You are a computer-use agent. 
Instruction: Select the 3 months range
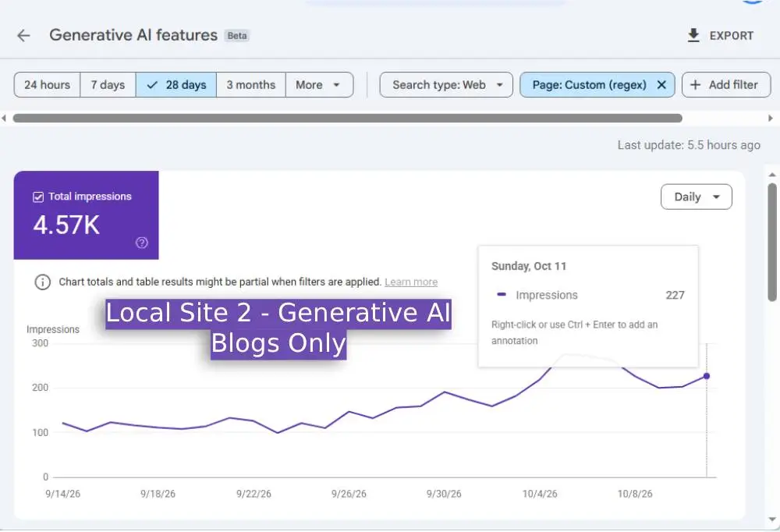(x=251, y=84)
